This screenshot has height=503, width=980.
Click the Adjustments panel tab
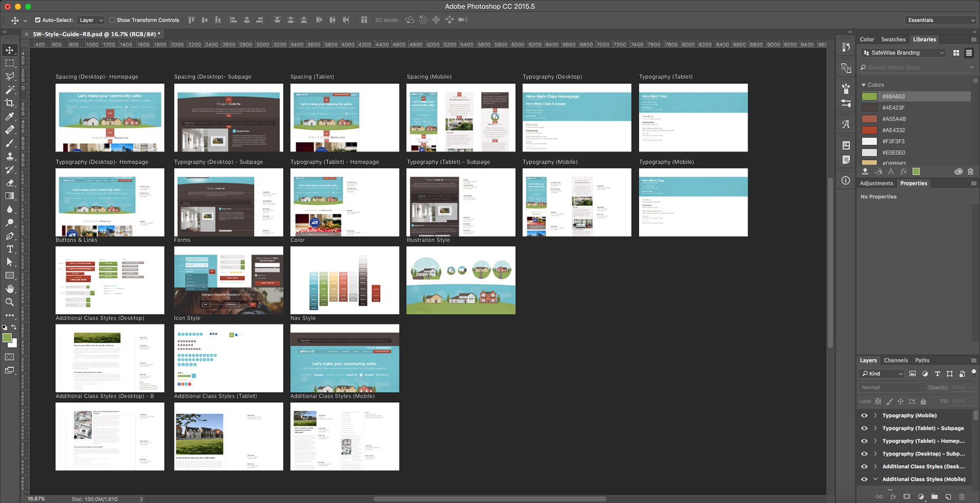(876, 183)
